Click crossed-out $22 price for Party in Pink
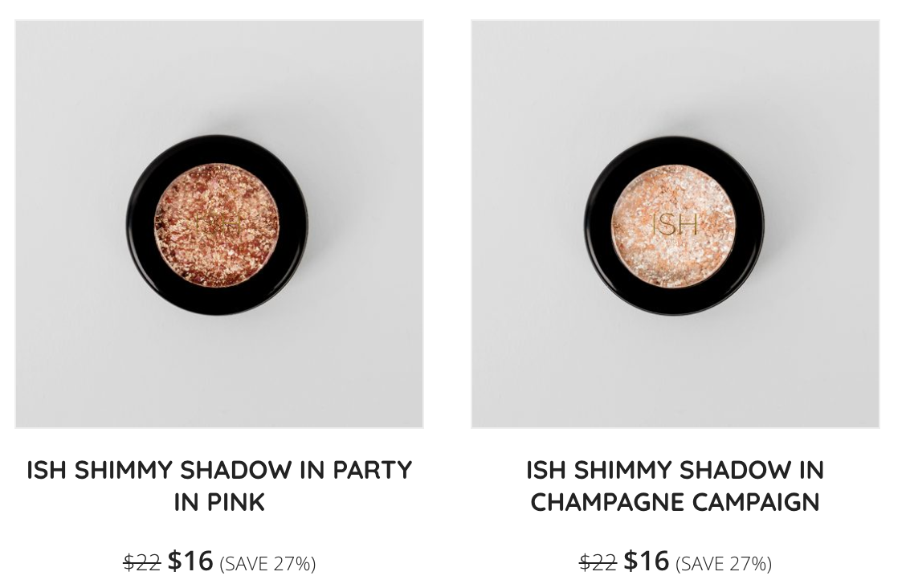 142,562
